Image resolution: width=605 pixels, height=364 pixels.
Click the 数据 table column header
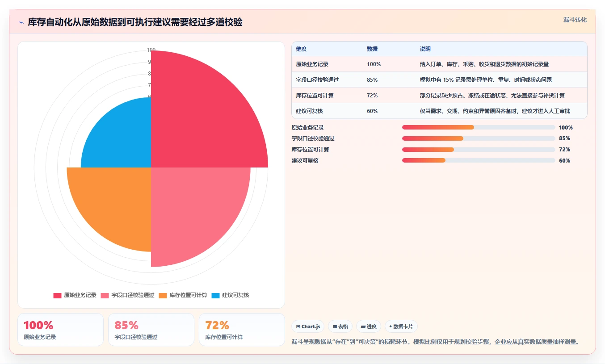[372, 49]
